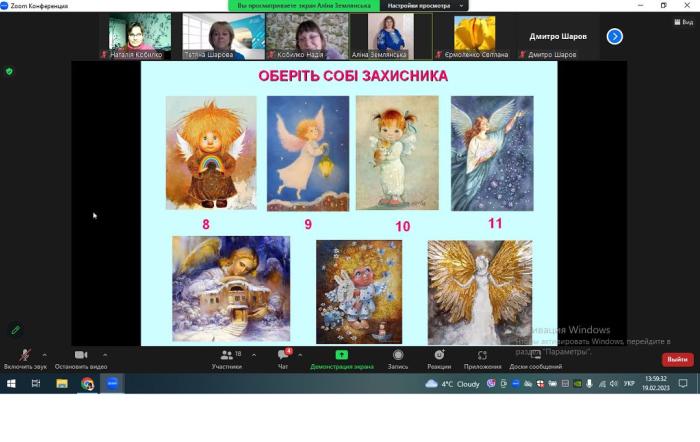Unmute microphone with Включить звук button
This screenshot has height=442, width=700.
[x=24, y=358]
